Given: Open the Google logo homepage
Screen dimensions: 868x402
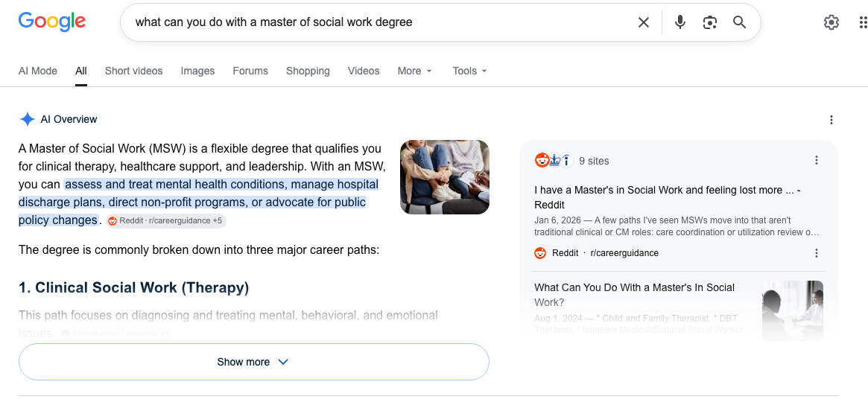Looking at the screenshot, I should pyautogui.click(x=52, y=22).
